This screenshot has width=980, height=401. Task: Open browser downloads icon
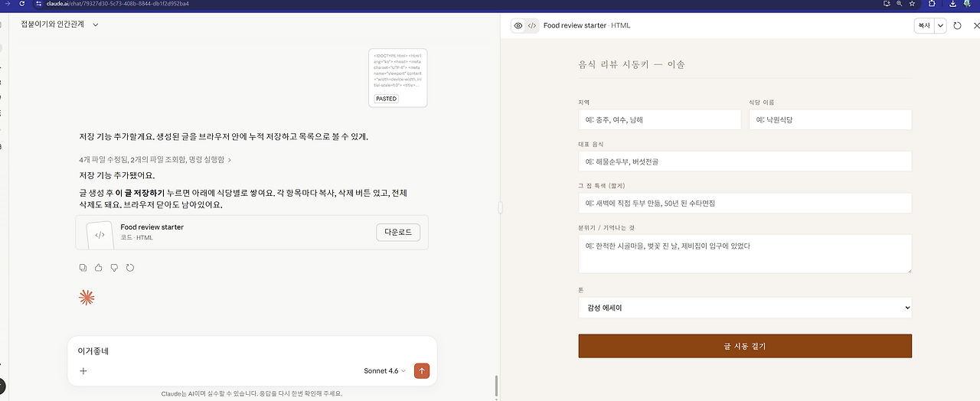coord(952,4)
